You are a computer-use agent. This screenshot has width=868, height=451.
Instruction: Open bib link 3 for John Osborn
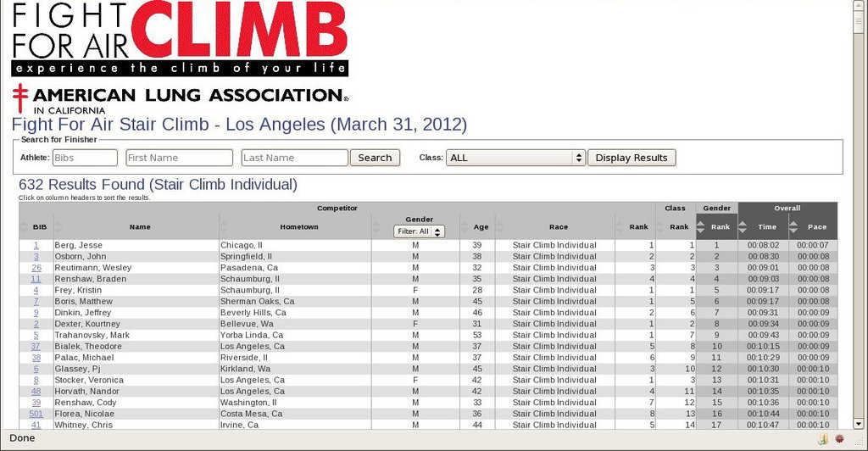tap(36, 256)
